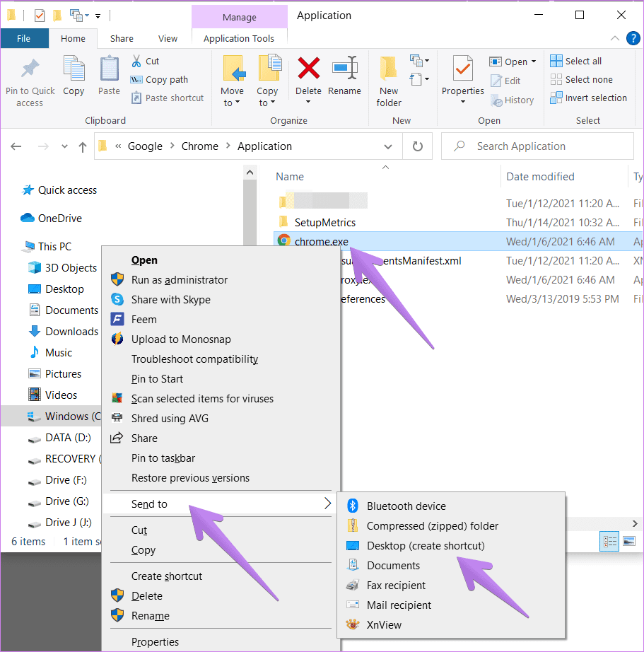This screenshot has width=644, height=652.
Task: Click Paste shortcut in ribbon
Action: 168,98
